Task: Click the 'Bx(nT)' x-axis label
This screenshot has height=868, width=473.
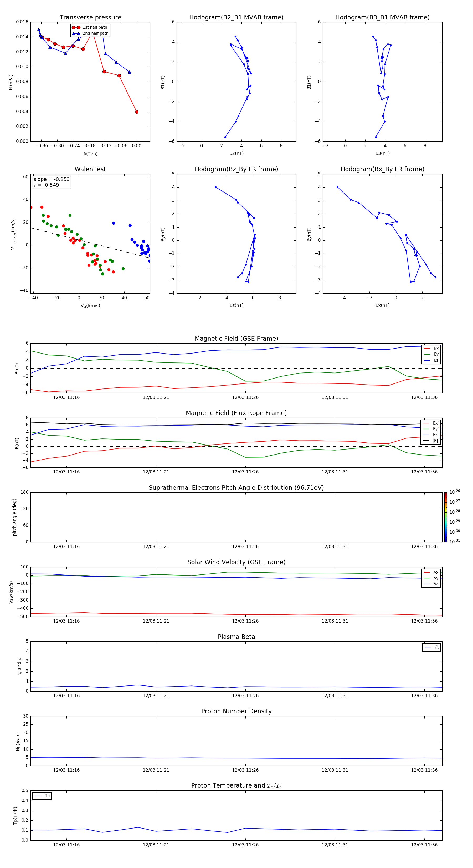Action: click(x=382, y=305)
